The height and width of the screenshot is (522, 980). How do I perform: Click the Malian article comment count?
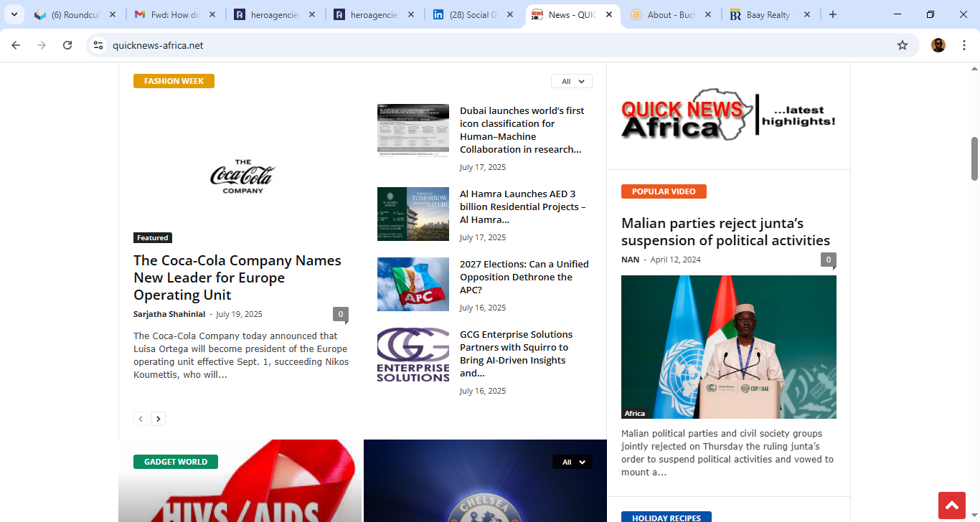(829, 260)
